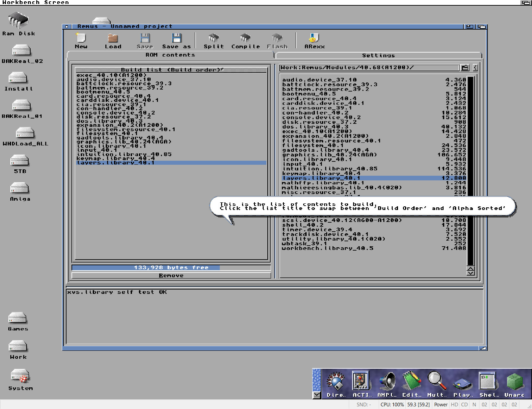This screenshot has width=532, height=409.
Task: Select bootmenu_40.5 in the build list
Action: [171, 92]
